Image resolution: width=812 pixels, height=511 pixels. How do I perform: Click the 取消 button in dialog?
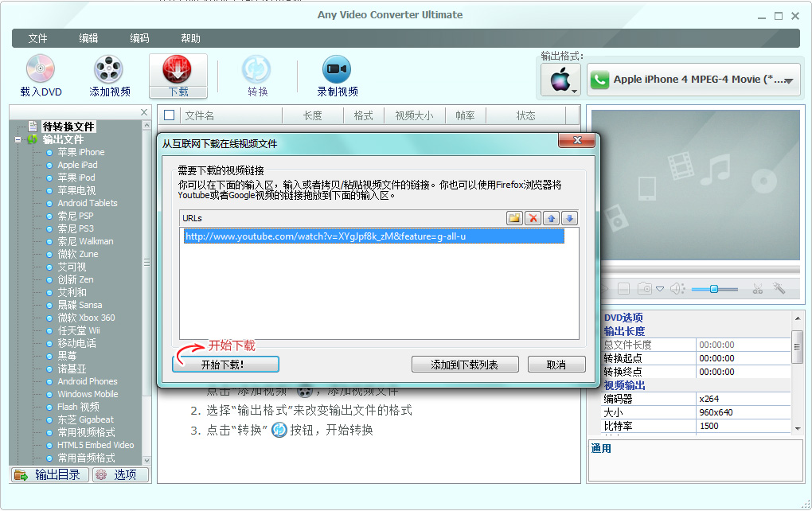(x=556, y=365)
